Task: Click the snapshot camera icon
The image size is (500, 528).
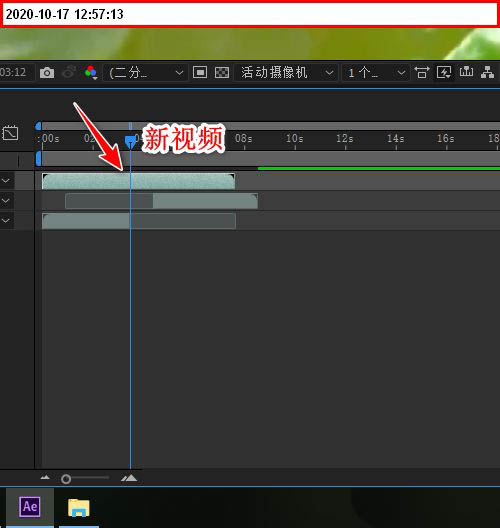Action: pyautogui.click(x=47, y=72)
